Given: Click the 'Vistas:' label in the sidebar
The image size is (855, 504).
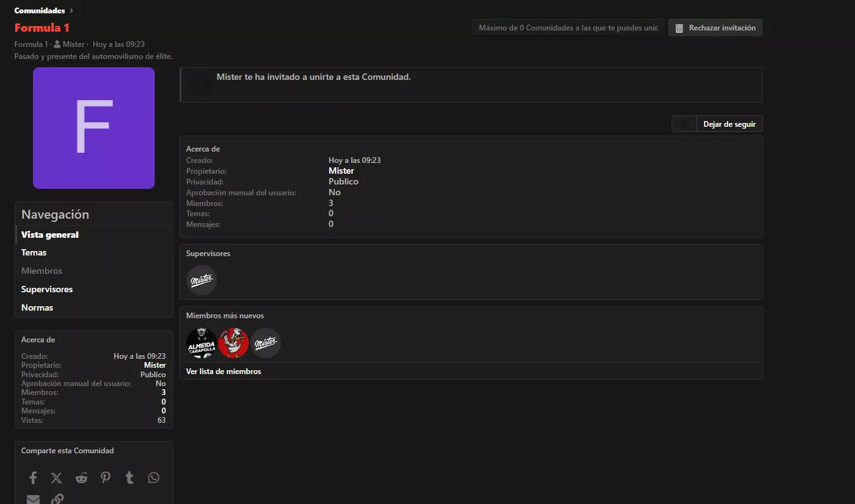Looking at the screenshot, I should (x=32, y=420).
